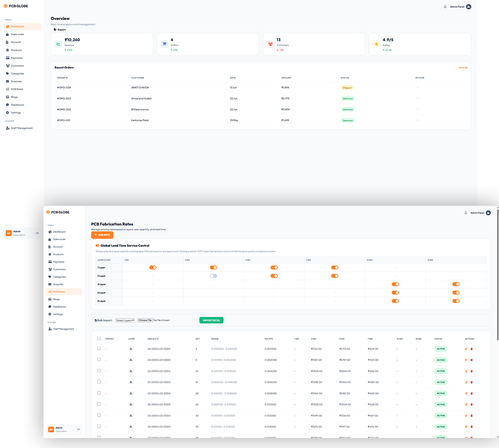Viewport: 499px width, 448px height.
Task: Open Sales order in the upper sidebar menu
Action: [x=17, y=34]
